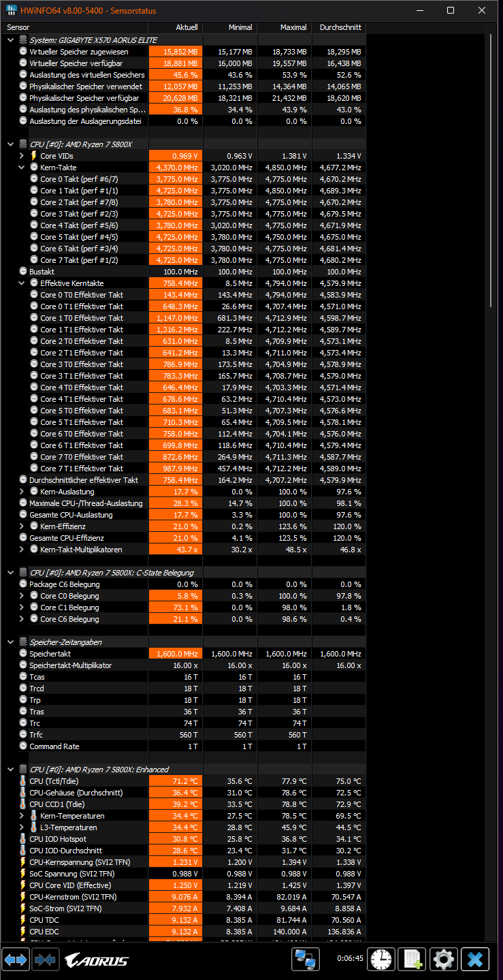Click bolt icon next to CPU TDC
The height and width of the screenshot is (980, 503).
(23, 920)
